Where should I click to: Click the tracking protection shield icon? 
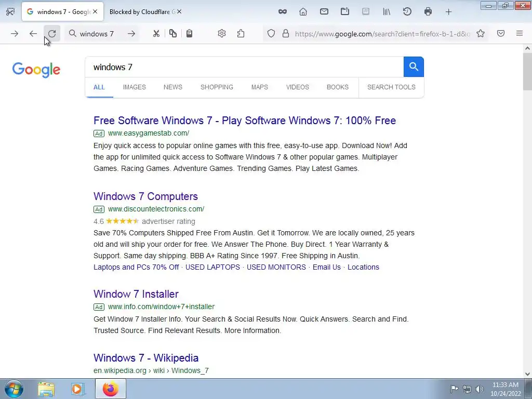(x=271, y=34)
